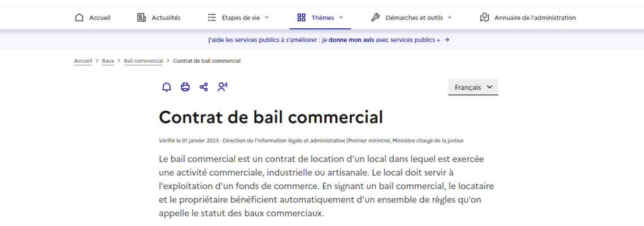Activate the read-aloud icon above the title
Image resolution: width=644 pixels, height=226 pixels.
223,87
